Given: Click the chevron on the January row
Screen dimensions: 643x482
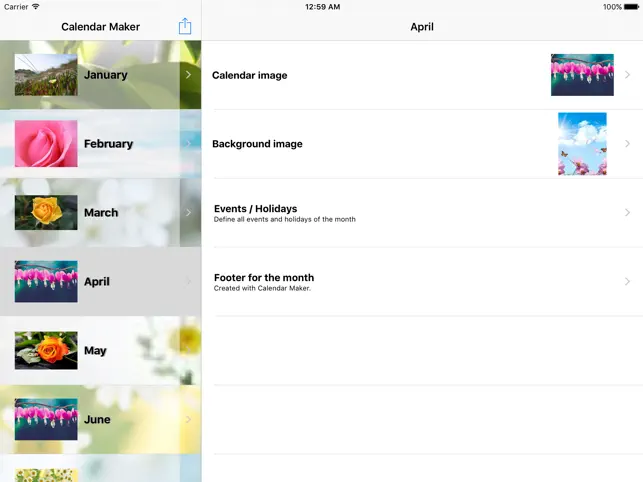Looking at the screenshot, I should [188, 75].
